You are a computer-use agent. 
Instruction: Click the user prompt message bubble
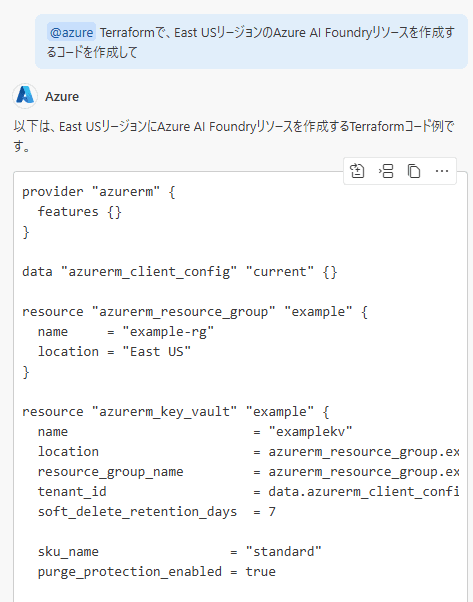coord(251,42)
